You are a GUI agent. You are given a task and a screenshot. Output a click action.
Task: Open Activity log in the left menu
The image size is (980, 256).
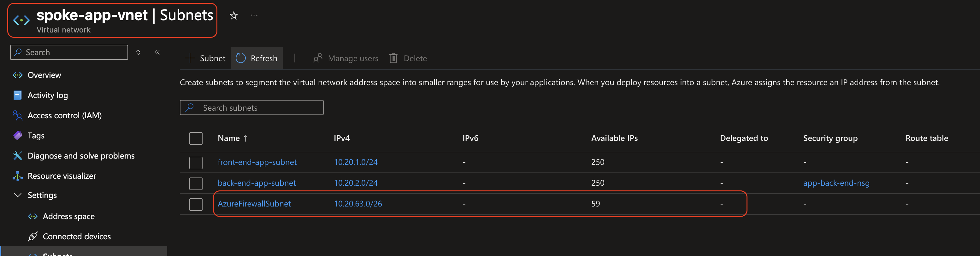tap(48, 95)
